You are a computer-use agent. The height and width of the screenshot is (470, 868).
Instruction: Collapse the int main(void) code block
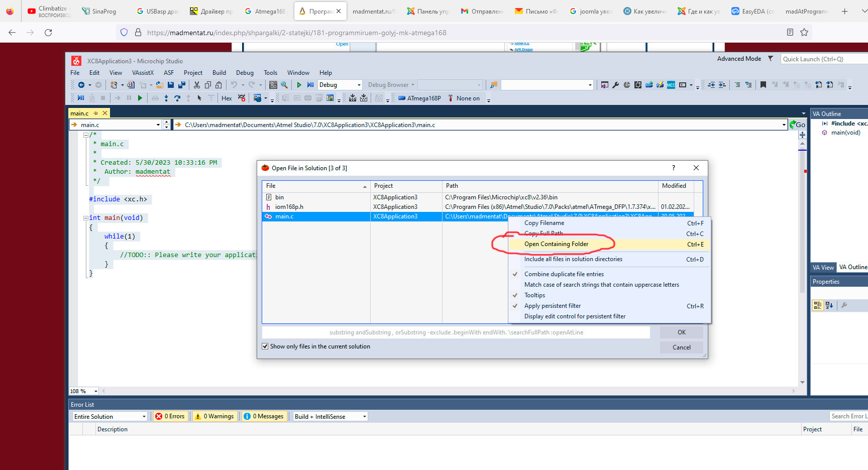(x=86, y=218)
